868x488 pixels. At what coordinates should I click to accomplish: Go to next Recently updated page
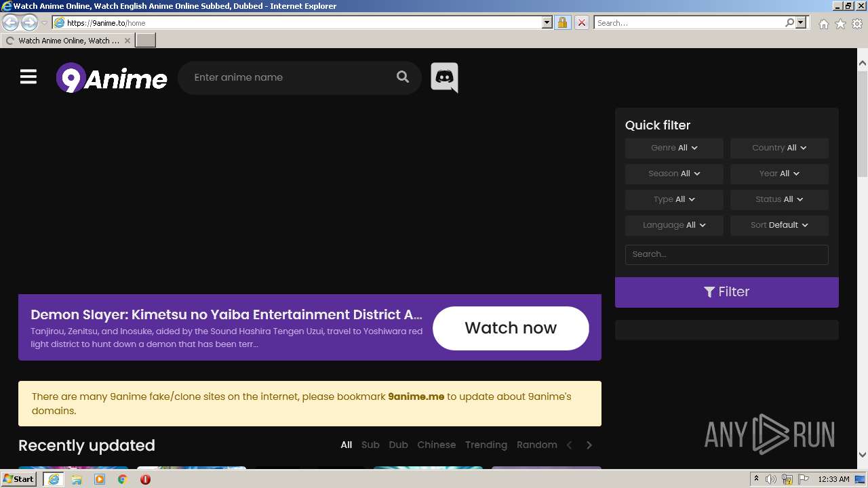[x=589, y=445]
